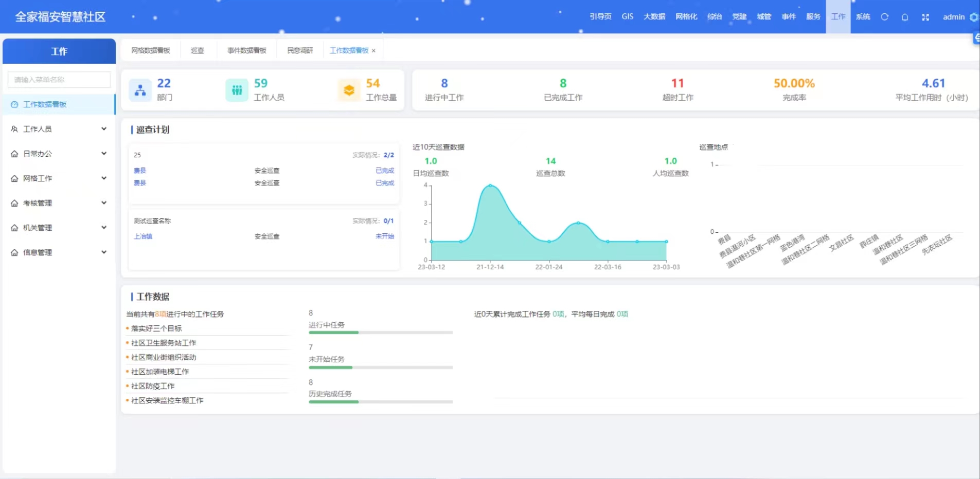The height and width of the screenshot is (479, 980).
Task: Switch to the 网格数据看板 tab
Action: click(x=150, y=50)
